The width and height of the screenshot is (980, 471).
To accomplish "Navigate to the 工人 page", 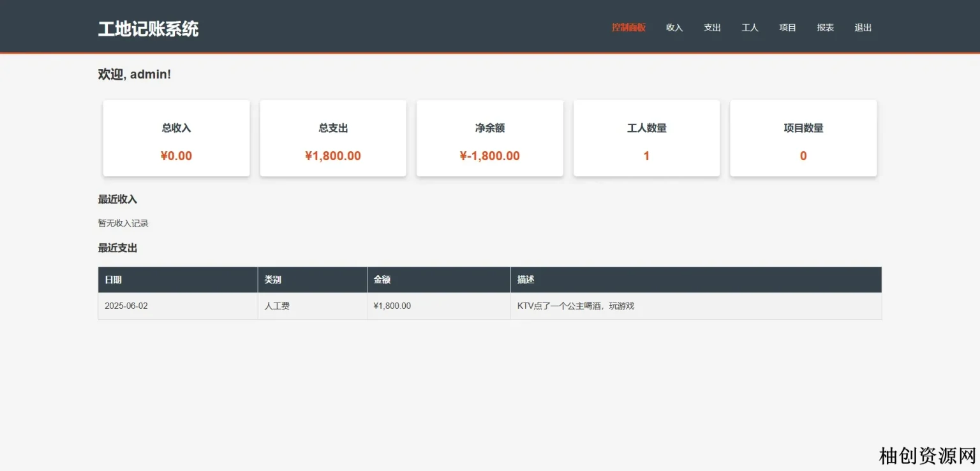I will [750, 27].
